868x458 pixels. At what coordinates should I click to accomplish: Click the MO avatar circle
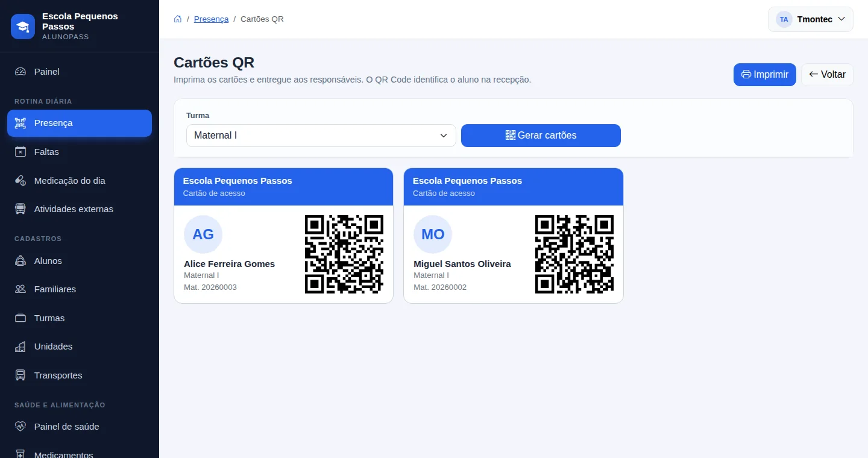pos(433,234)
